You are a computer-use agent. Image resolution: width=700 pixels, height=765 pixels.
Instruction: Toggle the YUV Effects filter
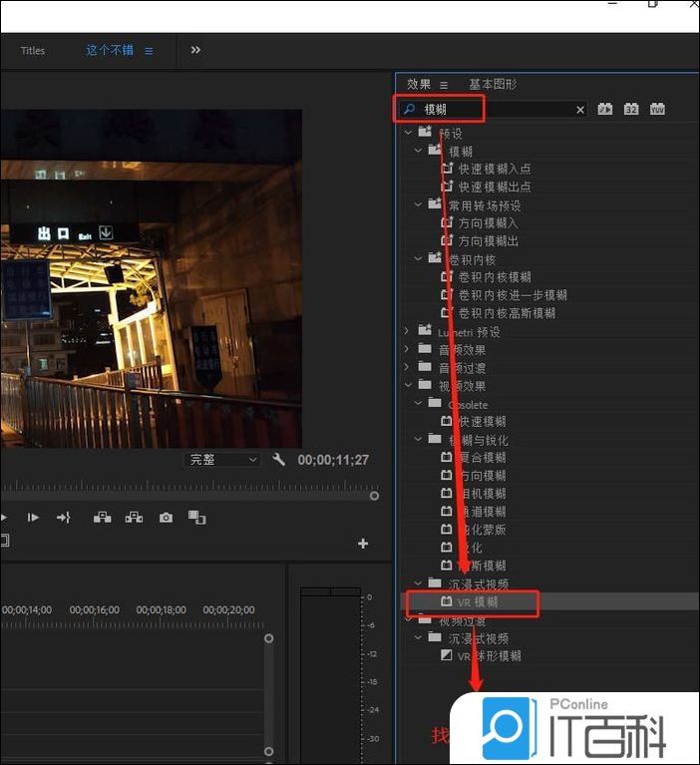tap(657, 110)
